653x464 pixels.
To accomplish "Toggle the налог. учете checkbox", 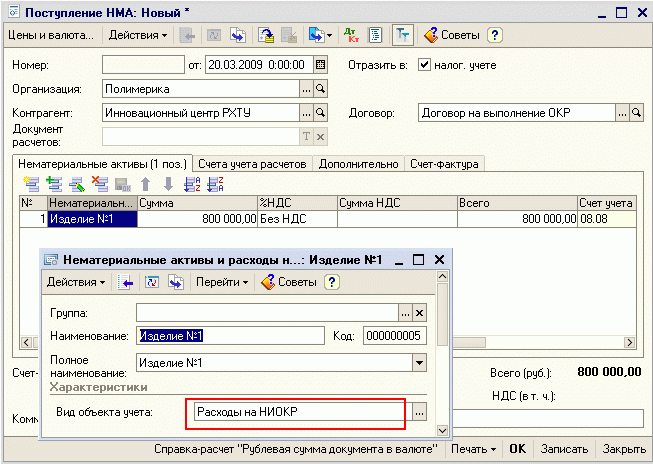I will [425, 65].
